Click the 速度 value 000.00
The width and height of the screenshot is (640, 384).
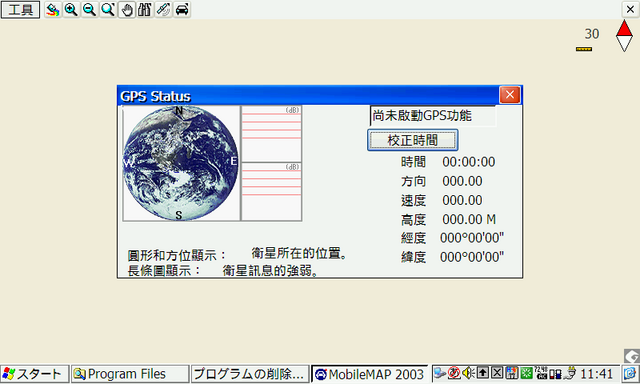[x=462, y=200]
